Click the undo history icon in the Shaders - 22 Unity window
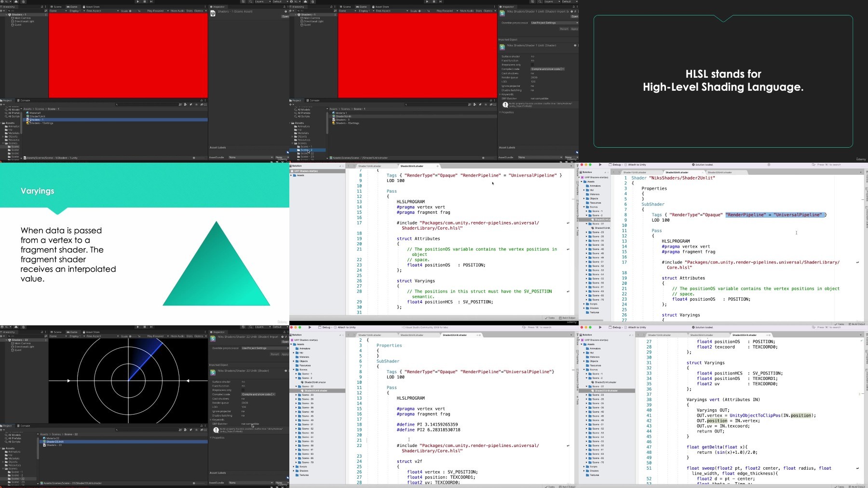This screenshot has height=488, width=868. pos(243,327)
